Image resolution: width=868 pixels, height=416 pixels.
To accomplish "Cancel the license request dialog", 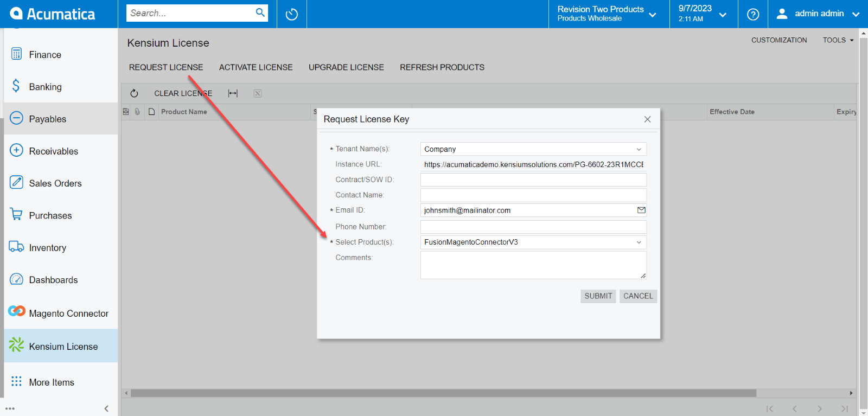I will pos(638,296).
